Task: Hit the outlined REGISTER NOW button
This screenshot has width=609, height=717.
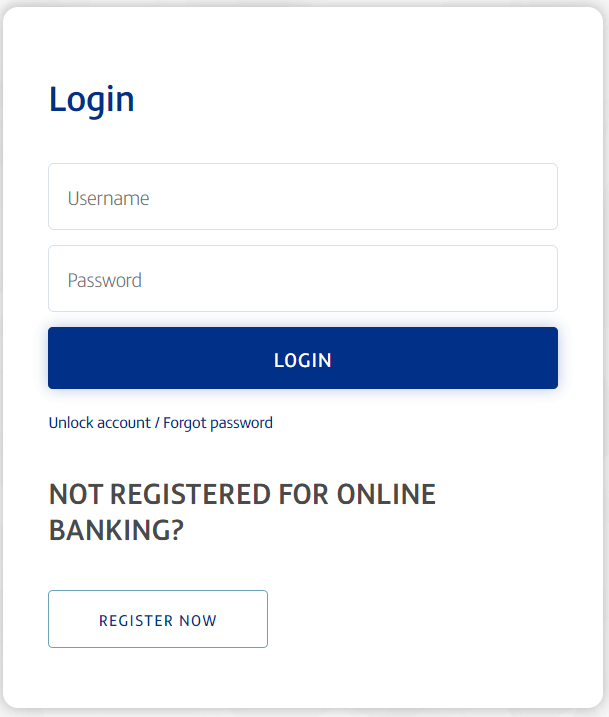Action: click(158, 620)
